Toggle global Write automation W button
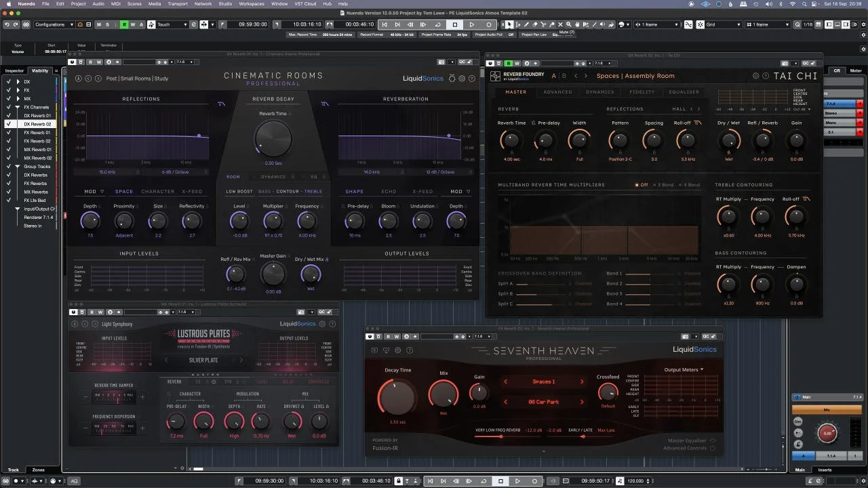This screenshot has width=868, height=488. click(133, 24)
